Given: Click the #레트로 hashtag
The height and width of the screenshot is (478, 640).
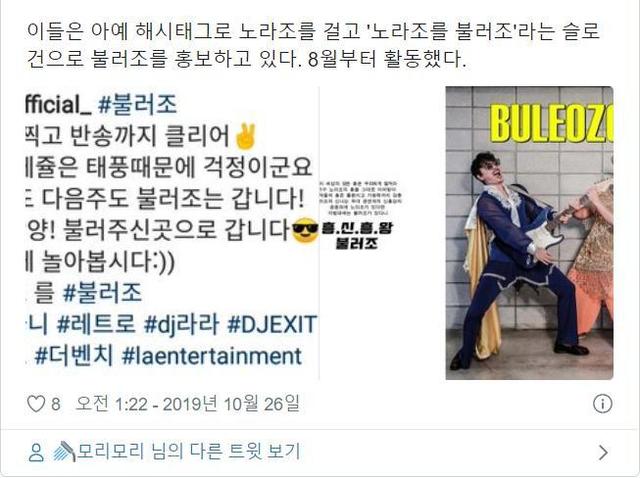Looking at the screenshot, I should coord(96,325).
